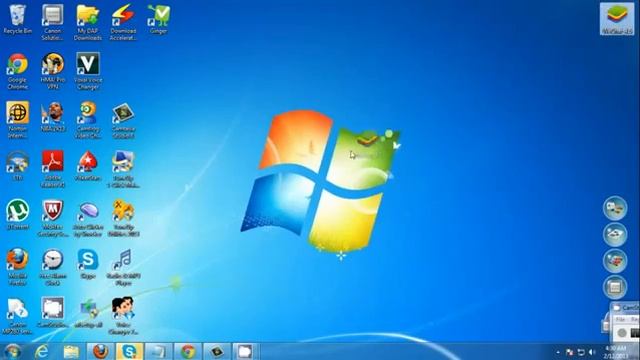Open the uTorrent desktop shortcut
The height and width of the screenshot is (360, 640).
(x=18, y=215)
